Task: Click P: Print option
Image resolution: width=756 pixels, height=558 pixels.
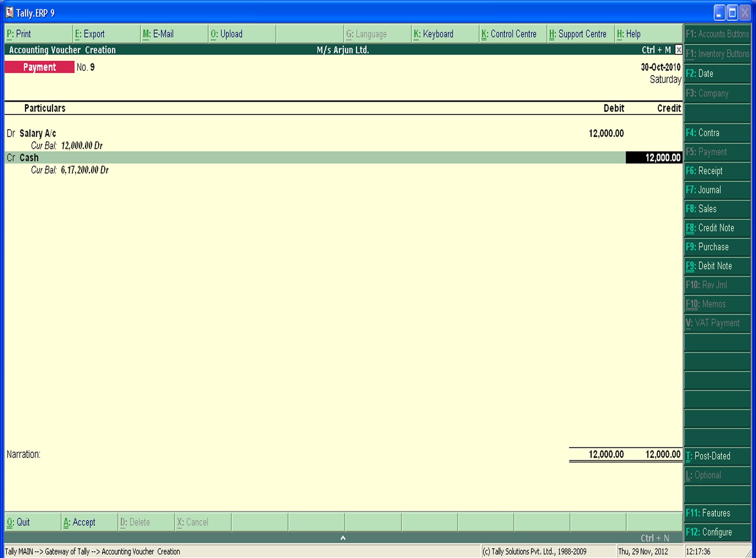Action: click(19, 34)
